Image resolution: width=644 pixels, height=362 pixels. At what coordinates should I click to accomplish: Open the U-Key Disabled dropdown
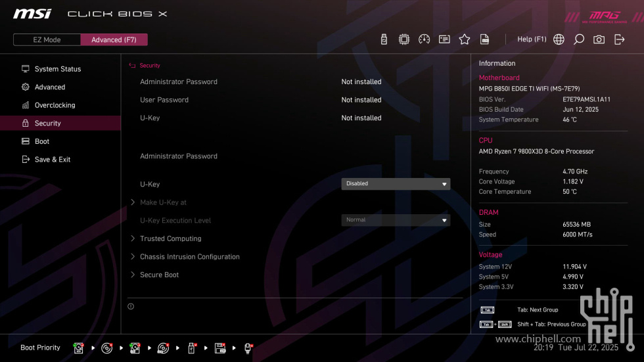[396, 184]
